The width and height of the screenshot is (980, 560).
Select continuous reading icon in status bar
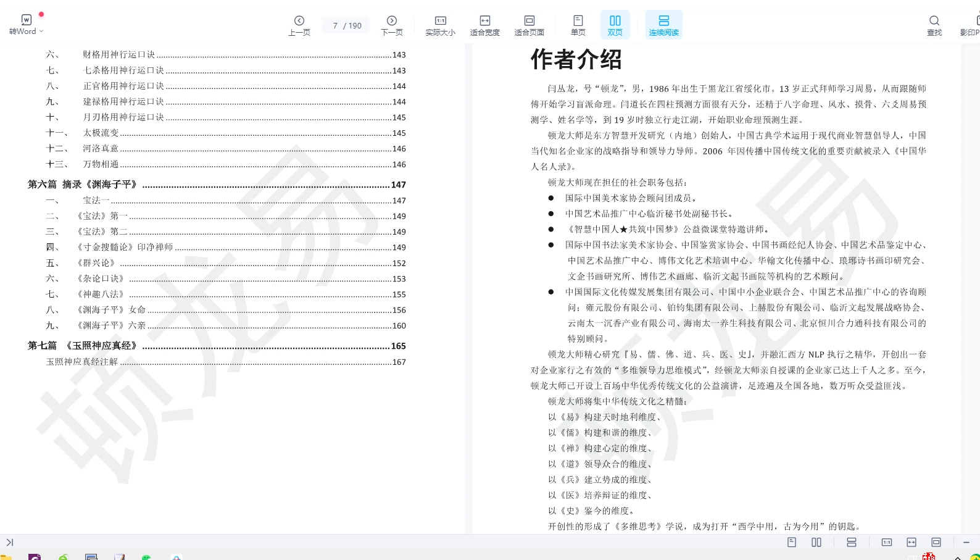(x=852, y=542)
